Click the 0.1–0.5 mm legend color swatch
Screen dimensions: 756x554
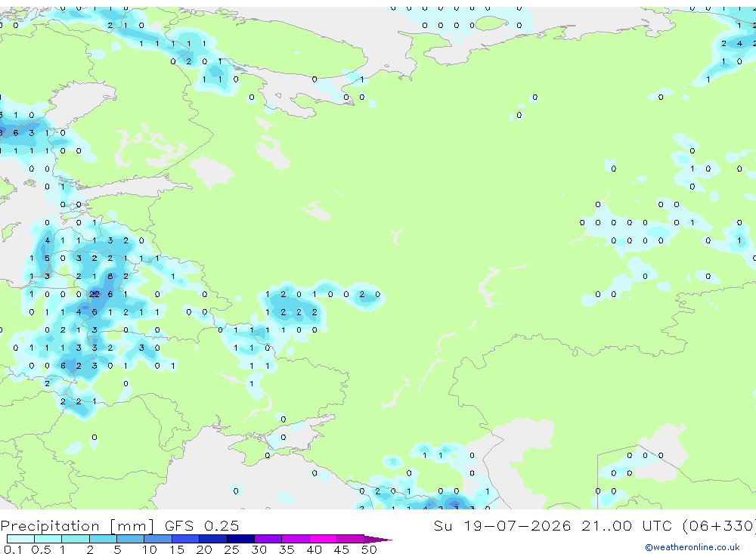pyautogui.click(x=20, y=539)
